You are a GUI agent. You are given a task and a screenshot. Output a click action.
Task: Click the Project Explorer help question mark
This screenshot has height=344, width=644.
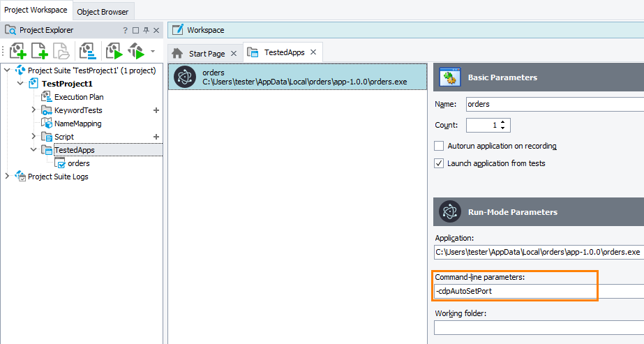point(126,30)
